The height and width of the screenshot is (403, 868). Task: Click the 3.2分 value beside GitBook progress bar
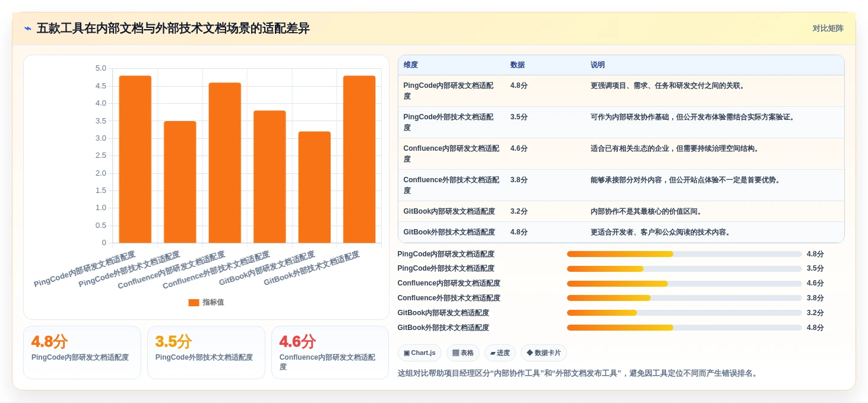click(x=815, y=313)
